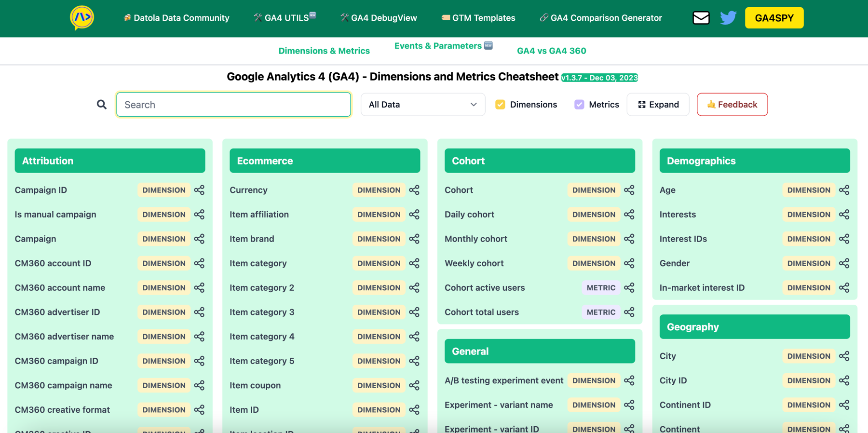Share the Item category 3 row
The width and height of the screenshot is (868, 433).
pos(414,312)
